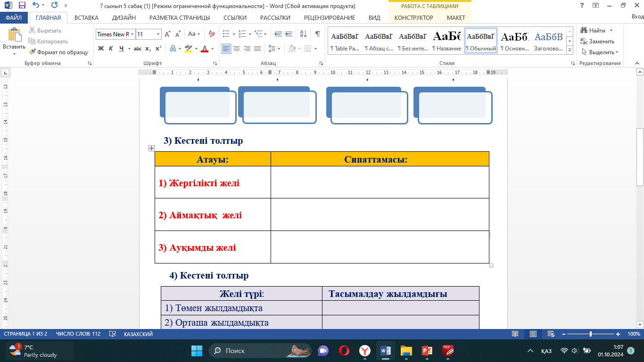Viewport: 644px width, 362px height.
Task: Apply the Название (Title) style
Action: [446, 41]
